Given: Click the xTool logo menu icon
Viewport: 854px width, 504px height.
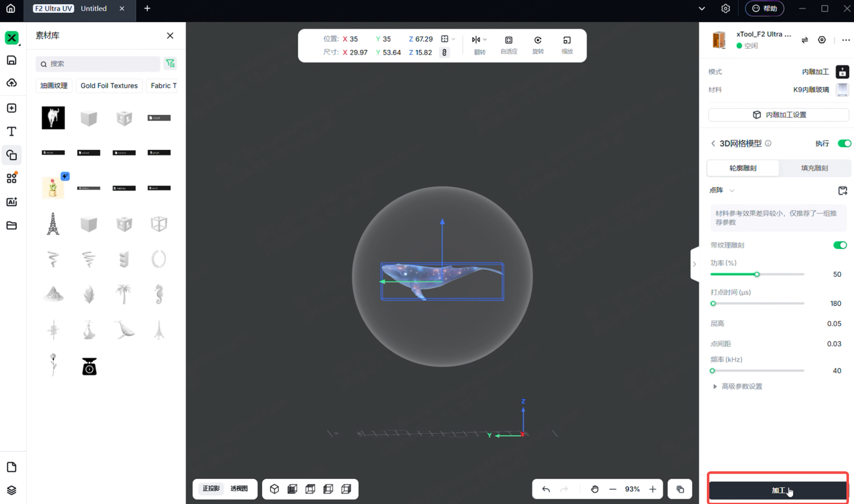Looking at the screenshot, I should pos(12,38).
